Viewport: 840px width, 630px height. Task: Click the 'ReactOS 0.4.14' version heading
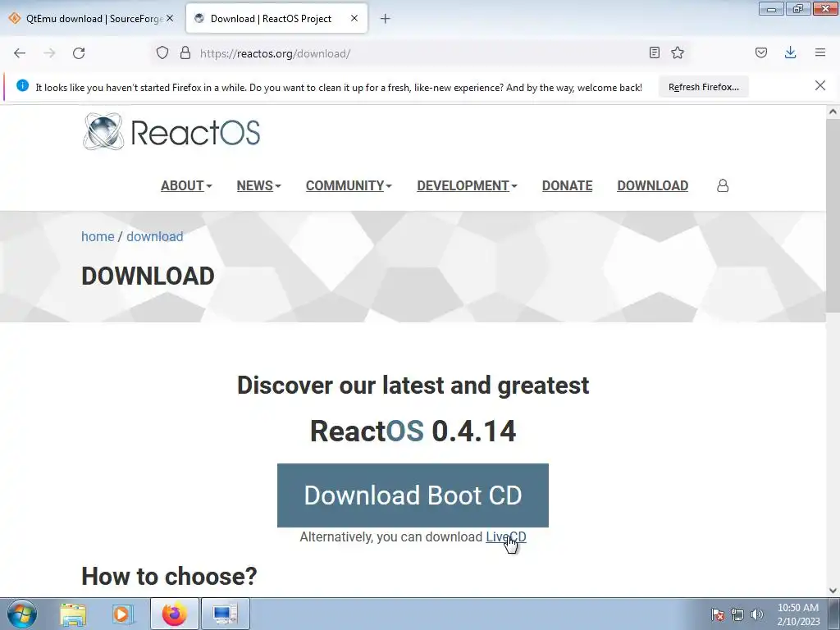[413, 431]
